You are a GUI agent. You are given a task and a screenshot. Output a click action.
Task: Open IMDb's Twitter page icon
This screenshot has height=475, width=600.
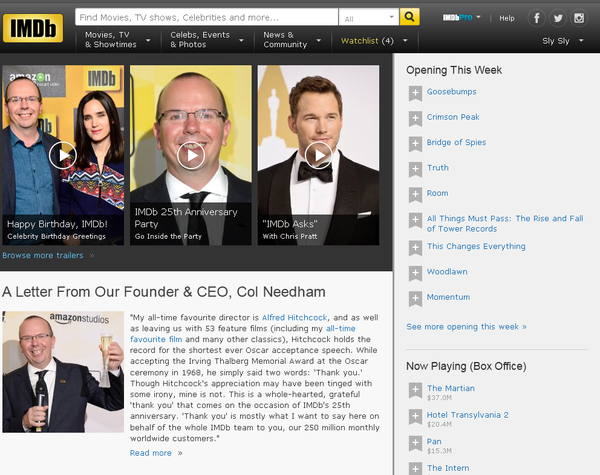[x=558, y=18]
